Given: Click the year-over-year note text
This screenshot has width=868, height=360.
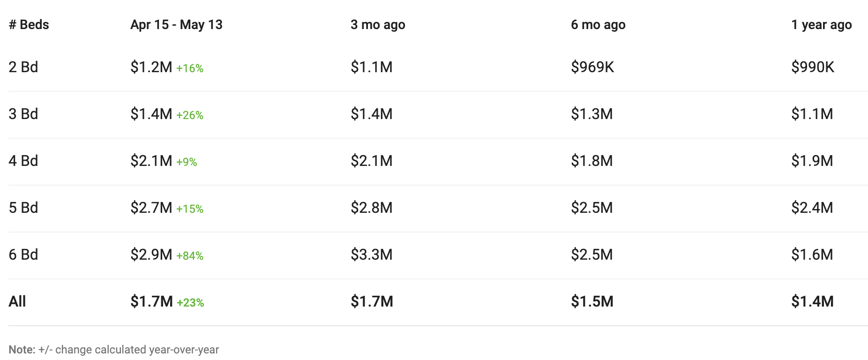Looking at the screenshot, I should pyautogui.click(x=114, y=350).
